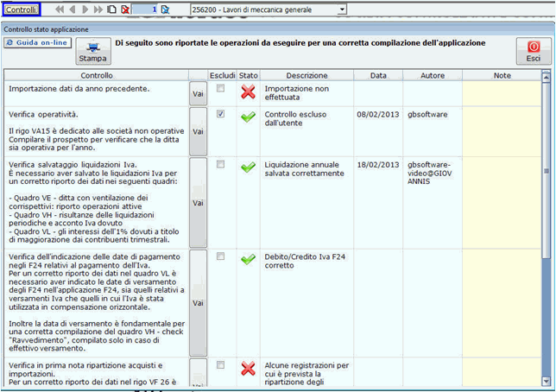Click Note cell for Verifica operatività row
This screenshot has height=392, width=556.
coord(502,131)
